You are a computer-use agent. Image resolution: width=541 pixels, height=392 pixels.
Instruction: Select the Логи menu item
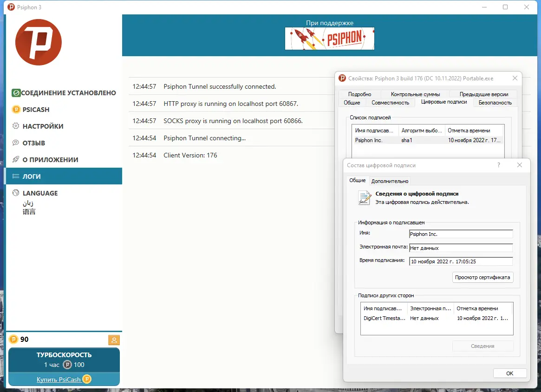click(x=64, y=176)
